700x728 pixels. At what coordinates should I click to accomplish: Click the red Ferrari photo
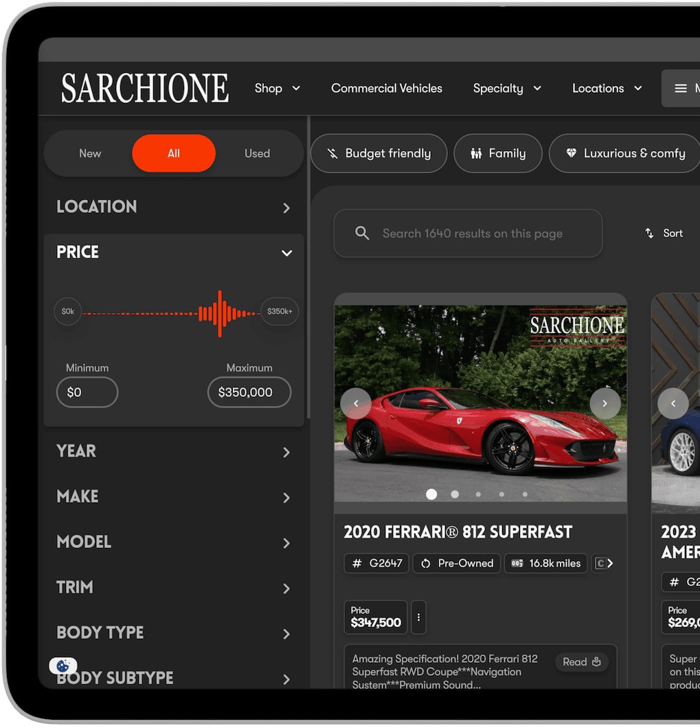click(x=481, y=403)
